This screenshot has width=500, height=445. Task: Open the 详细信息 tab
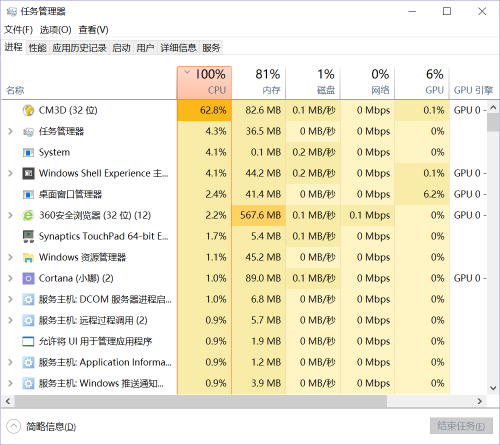(x=178, y=48)
